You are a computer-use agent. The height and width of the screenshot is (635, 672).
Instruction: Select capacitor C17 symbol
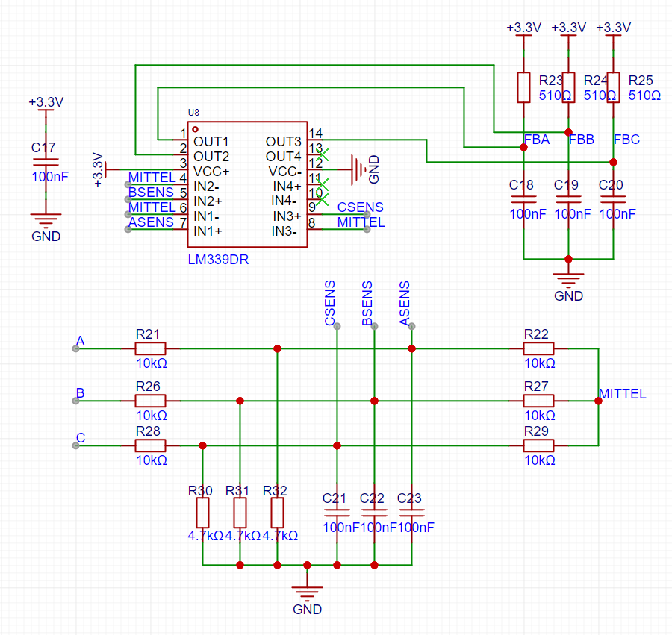46,162
